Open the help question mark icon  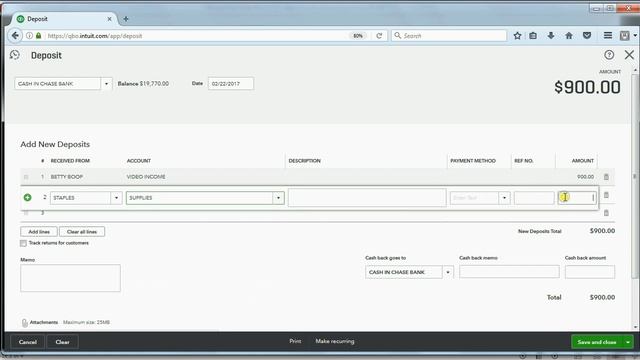tap(609, 55)
